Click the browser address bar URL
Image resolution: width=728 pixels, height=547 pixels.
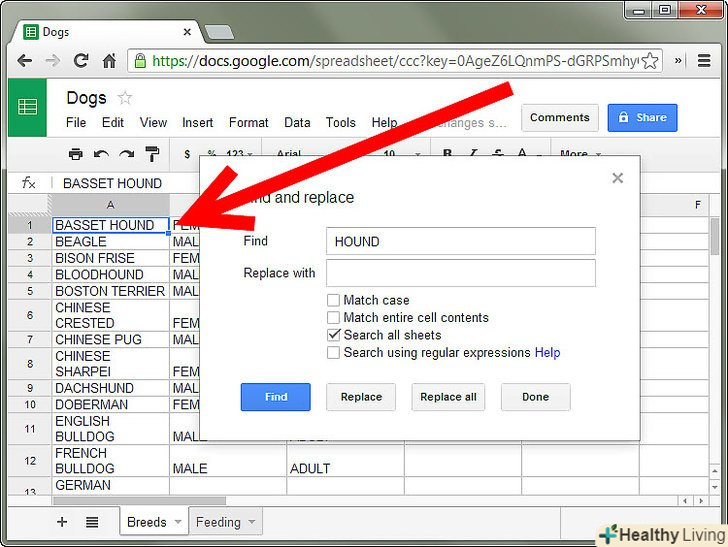[x=395, y=60]
